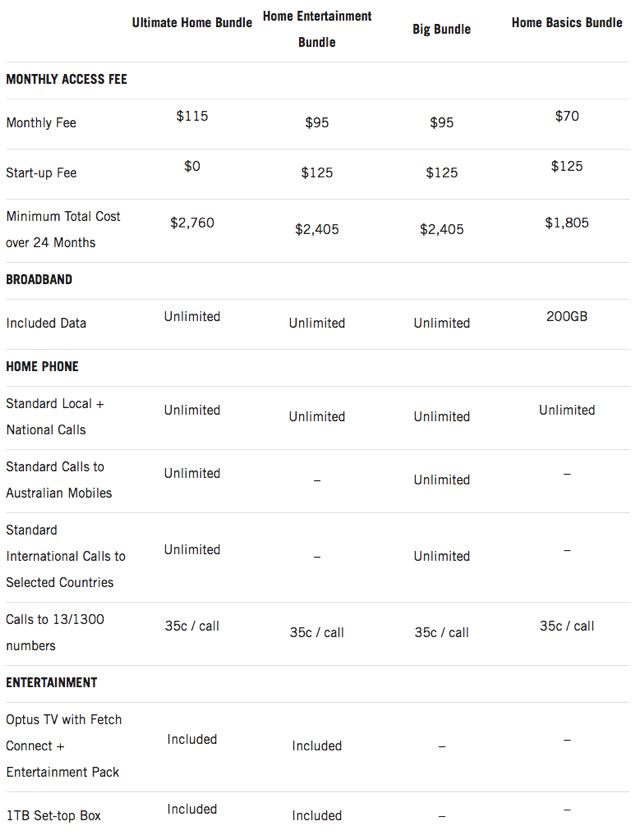The image size is (640, 840).
Task: Select the Included Data row label
Action: click(x=46, y=323)
